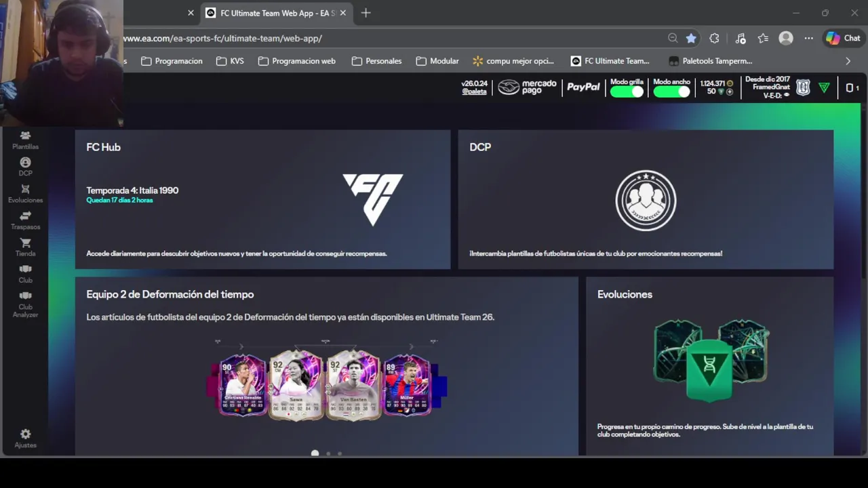Screen dimensions: 868x488
Task: Open the FC Ultimate Team... bookmark
Action: (610, 61)
